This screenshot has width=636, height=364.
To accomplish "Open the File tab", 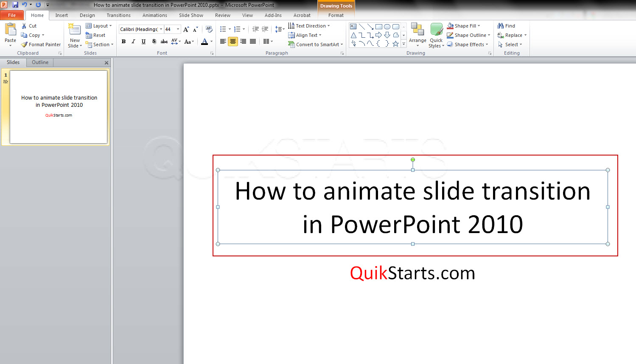I will click(x=12, y=15).
